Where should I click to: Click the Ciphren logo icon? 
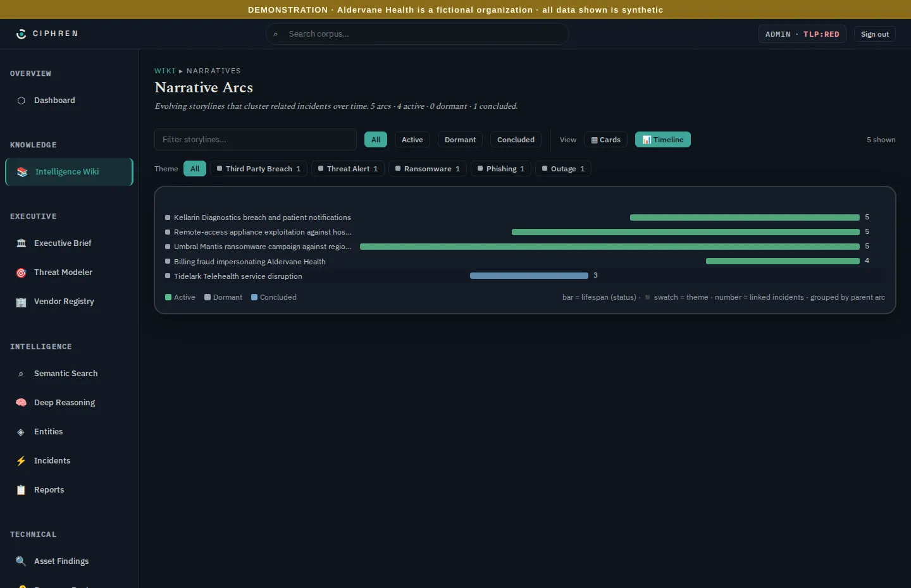click(22, 34)
